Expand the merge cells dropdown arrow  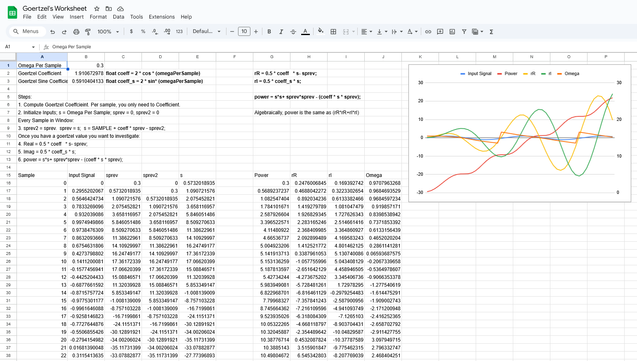point(353,32)
